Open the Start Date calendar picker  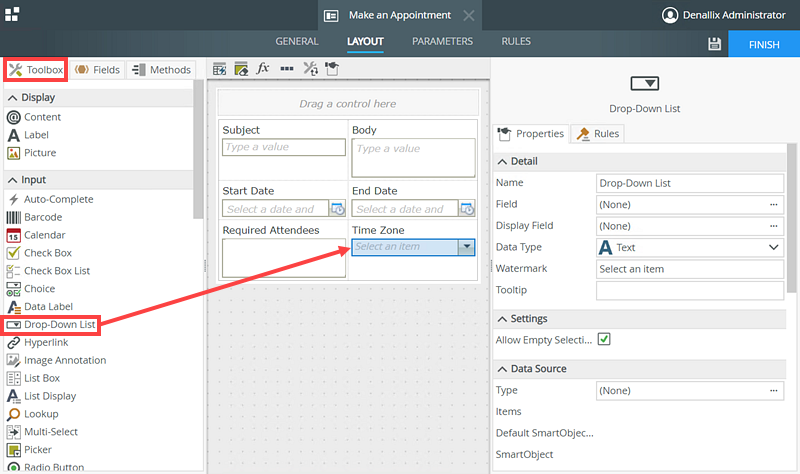pyautogui.click(x=337, y=209)
